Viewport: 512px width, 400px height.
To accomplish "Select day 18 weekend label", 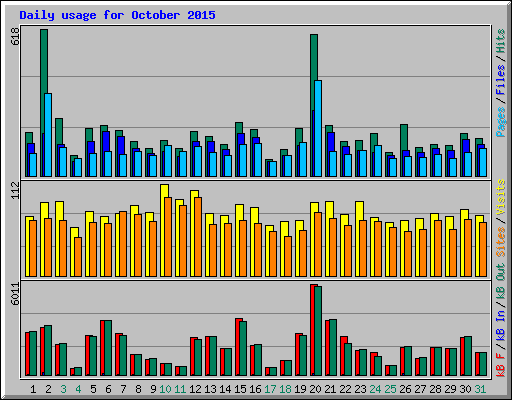I will tap(285, 389).
